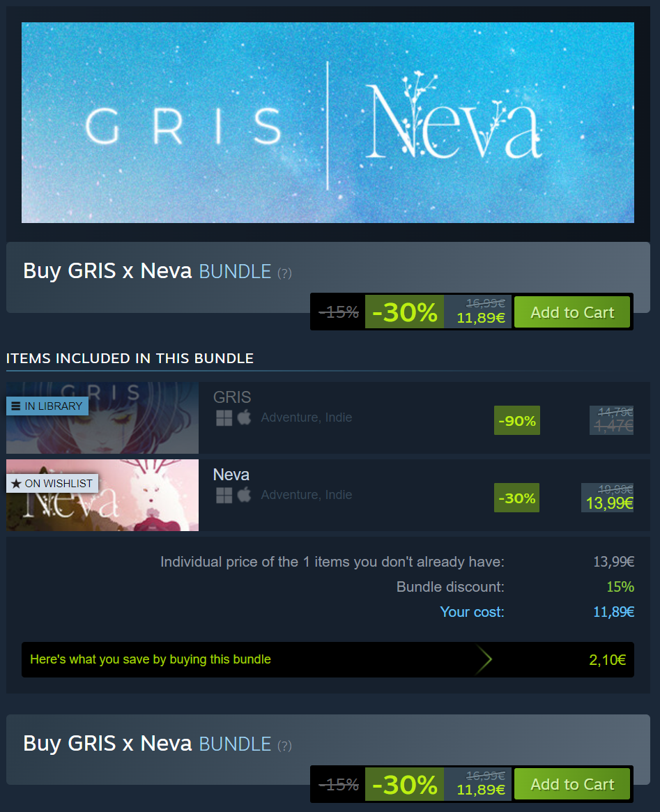The height and width of the screenshot is (812, 660).
Task: Click the large top -30% bundle discount
Action: pyautogui.click(x=404, y=312)
